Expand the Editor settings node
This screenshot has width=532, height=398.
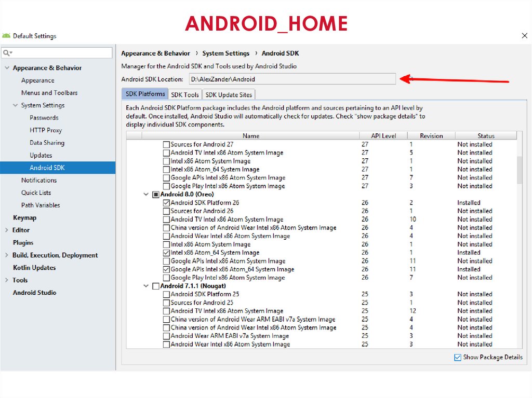pyautogui.click(x=6, y=230)
